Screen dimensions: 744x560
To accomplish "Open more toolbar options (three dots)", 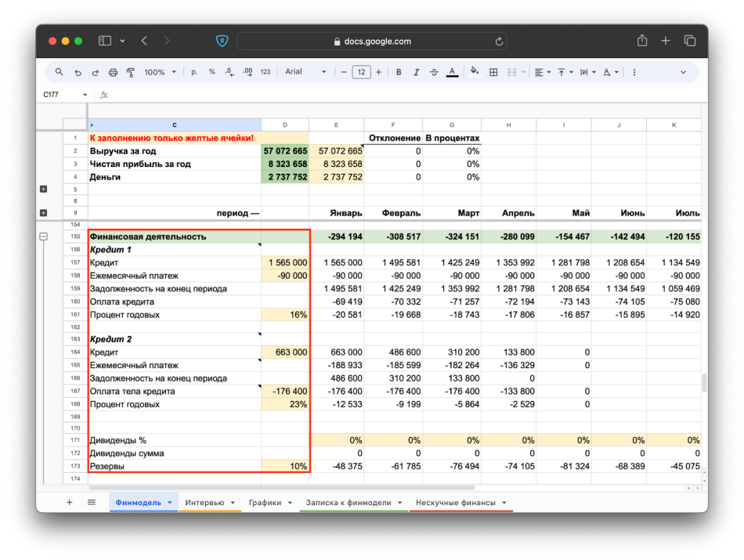I will [x=634, y=72].
